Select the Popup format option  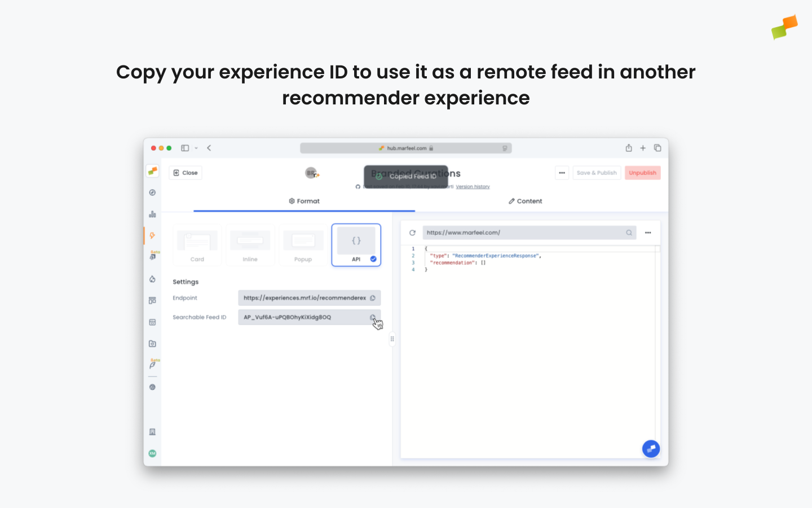point(303,244)
